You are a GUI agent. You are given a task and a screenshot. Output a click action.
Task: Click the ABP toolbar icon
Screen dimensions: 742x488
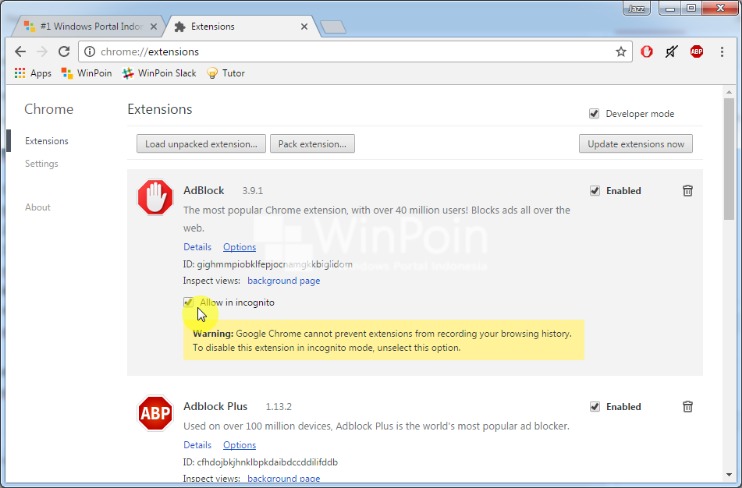pyautogui.click(x=697, y=52)
